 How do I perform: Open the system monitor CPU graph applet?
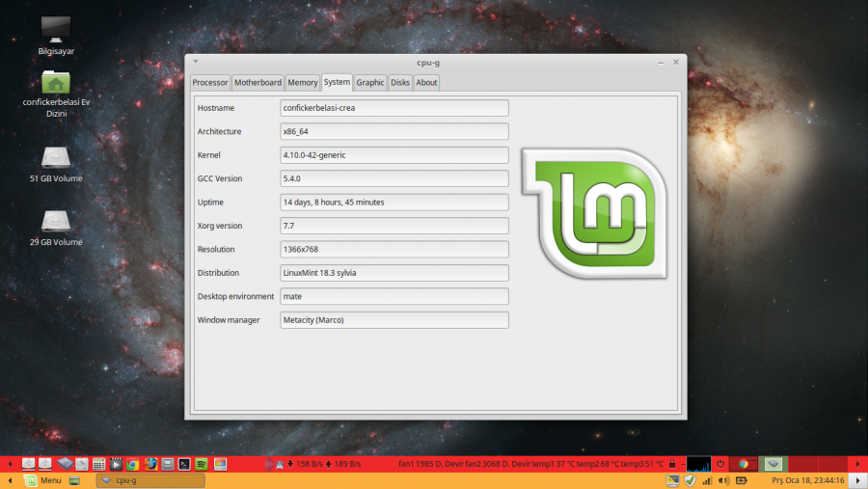tap(698, 464)
